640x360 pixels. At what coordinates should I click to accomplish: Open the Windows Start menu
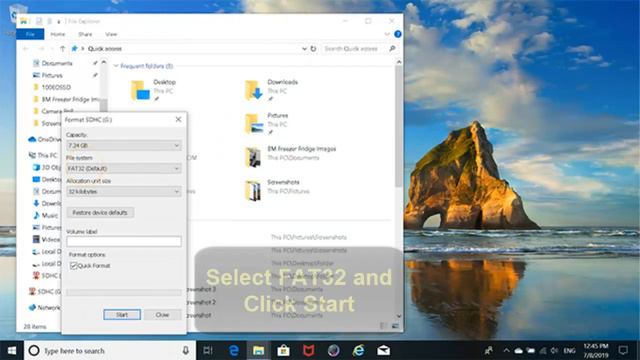12,351
